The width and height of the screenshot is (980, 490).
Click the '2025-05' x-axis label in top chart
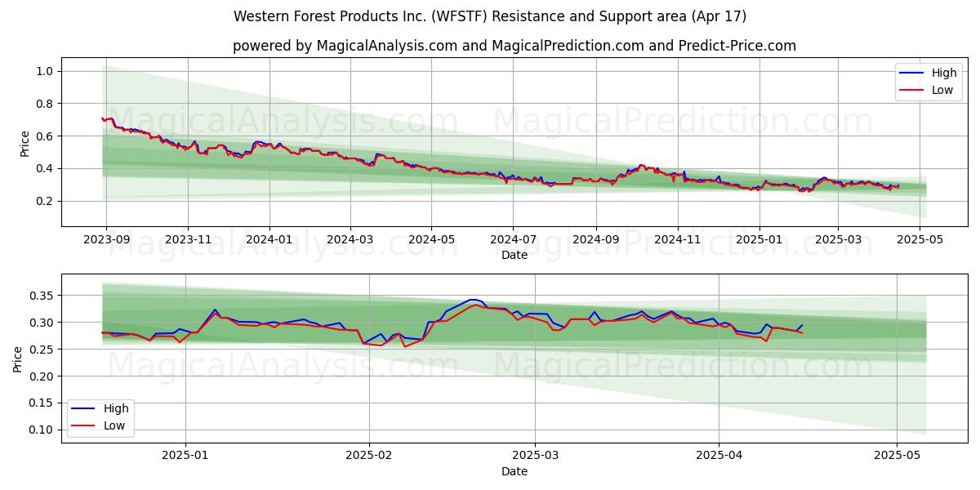920,241
